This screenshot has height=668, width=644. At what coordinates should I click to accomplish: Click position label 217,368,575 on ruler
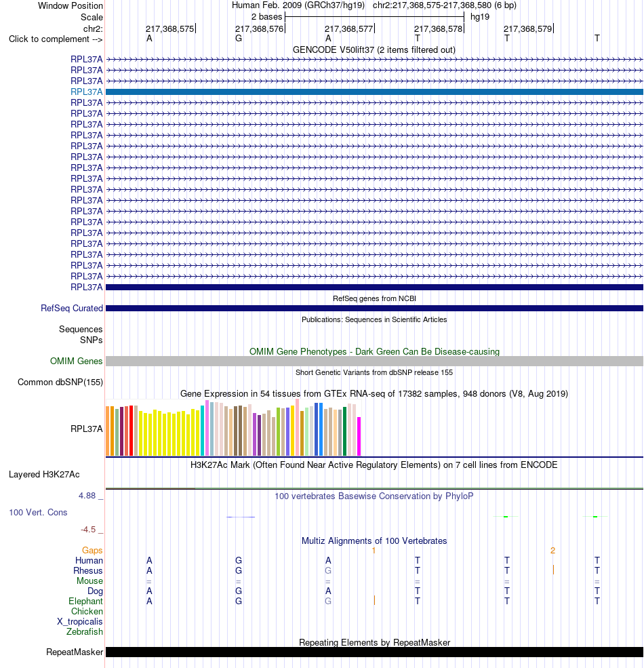pos(169,28)
